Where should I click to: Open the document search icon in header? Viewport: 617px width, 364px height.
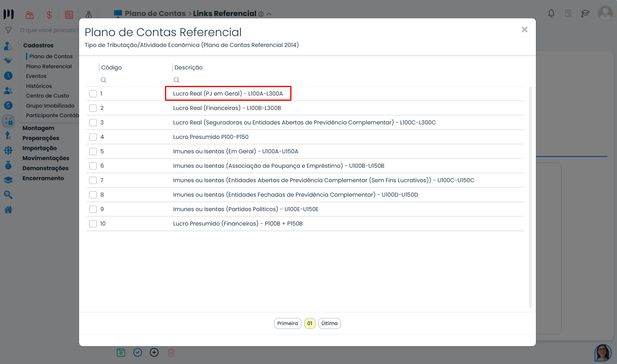(x=568, y=14)
